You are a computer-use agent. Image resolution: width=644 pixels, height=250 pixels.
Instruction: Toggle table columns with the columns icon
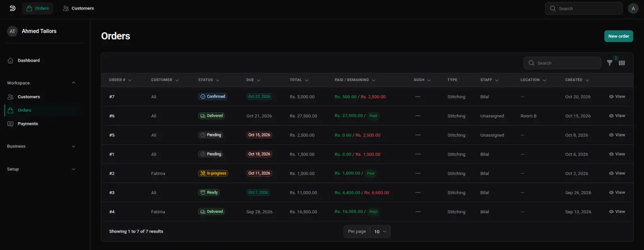pyautogui.click(x=622, y=63)
